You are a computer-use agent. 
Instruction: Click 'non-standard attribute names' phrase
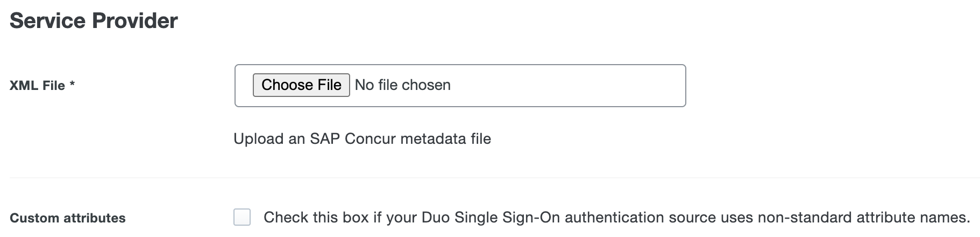pos(863,218)
